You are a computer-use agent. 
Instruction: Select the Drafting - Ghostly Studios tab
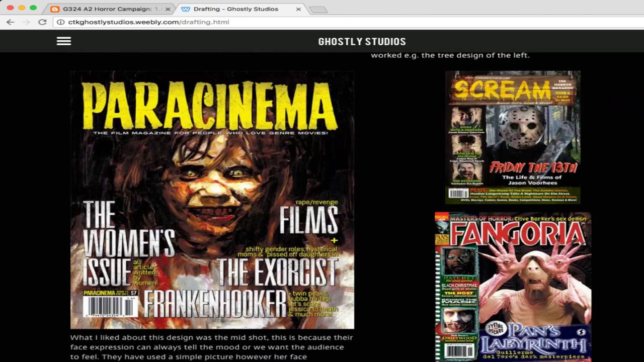click(240, 9)
